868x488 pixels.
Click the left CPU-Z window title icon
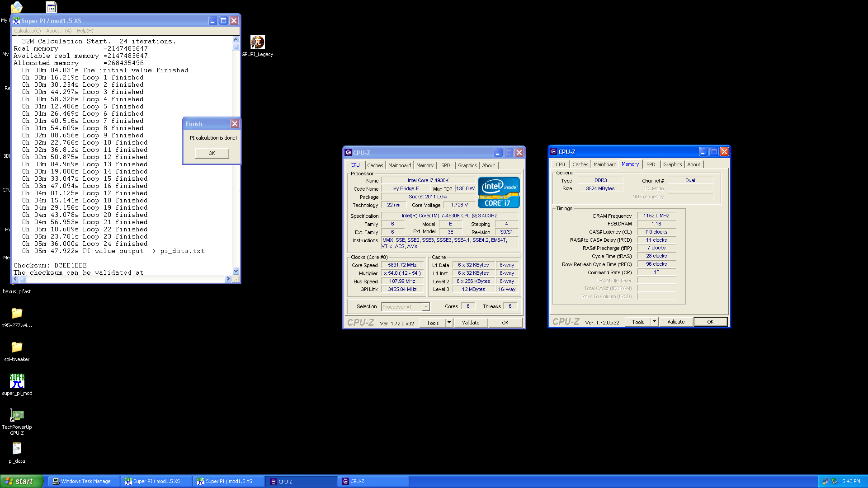(348, 153)
